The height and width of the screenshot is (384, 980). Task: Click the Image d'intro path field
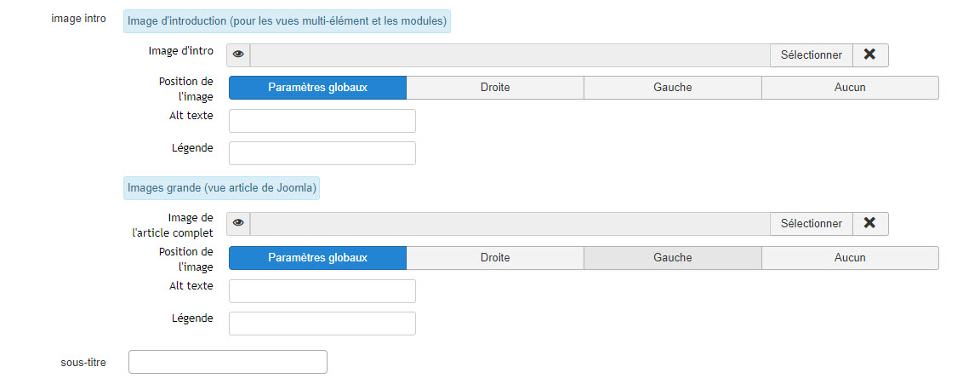510,55
